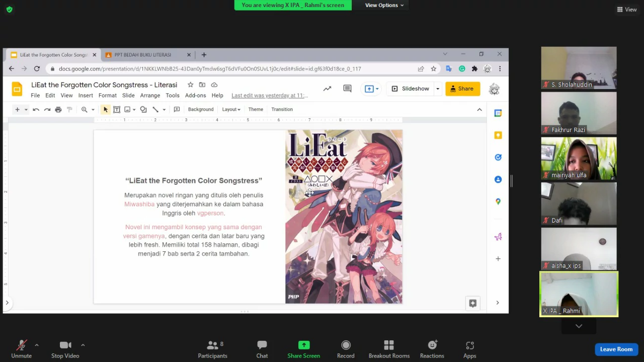Open the comment history icon

347,89
